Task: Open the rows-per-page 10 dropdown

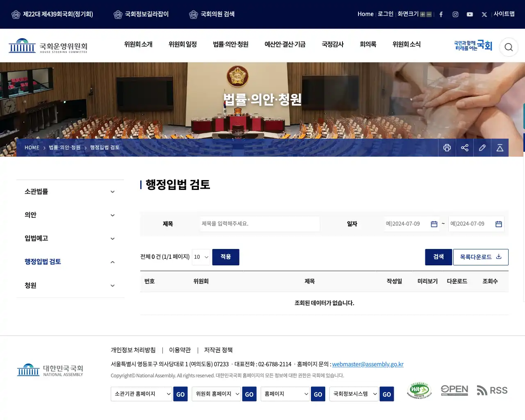Action: pos(201,257)
